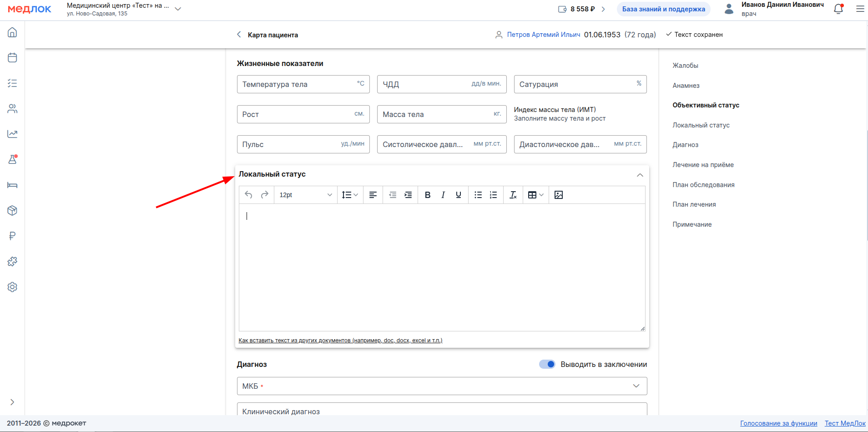The image size is (868, 432).
Task: Click the 'База знаний и поддержка' button
Action: click(663, 9)
